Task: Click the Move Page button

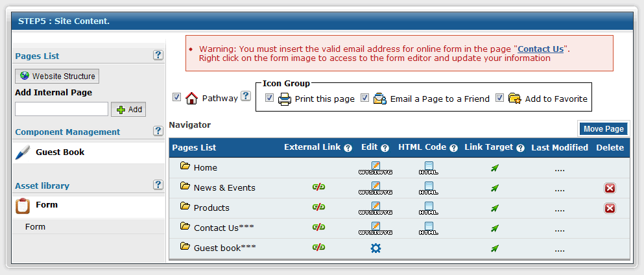Action: [x=603, y=129]
